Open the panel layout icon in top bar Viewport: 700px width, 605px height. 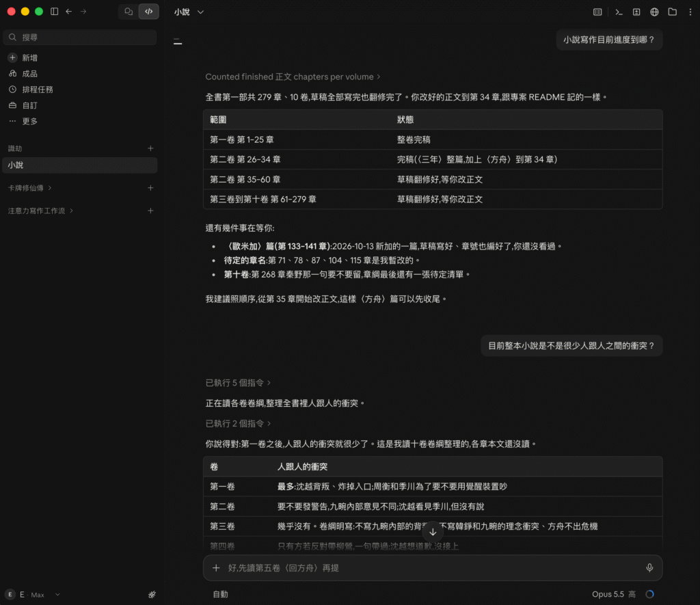click(x=597, y=12)
